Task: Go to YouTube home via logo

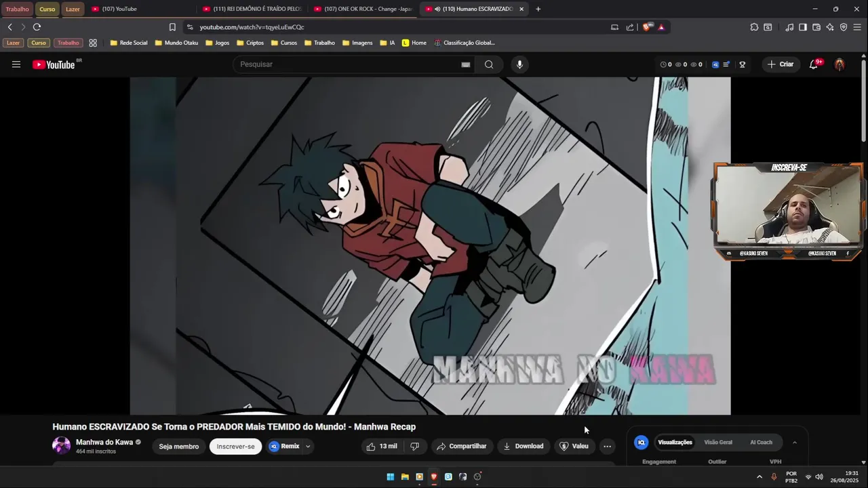Action: pyautogui.click(x=55, y=64)
